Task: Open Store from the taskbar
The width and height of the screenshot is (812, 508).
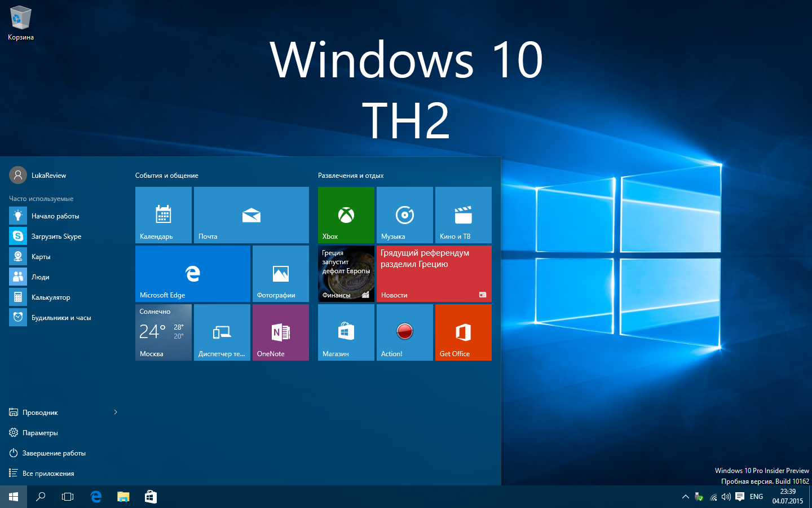Action: pos(151,497)
